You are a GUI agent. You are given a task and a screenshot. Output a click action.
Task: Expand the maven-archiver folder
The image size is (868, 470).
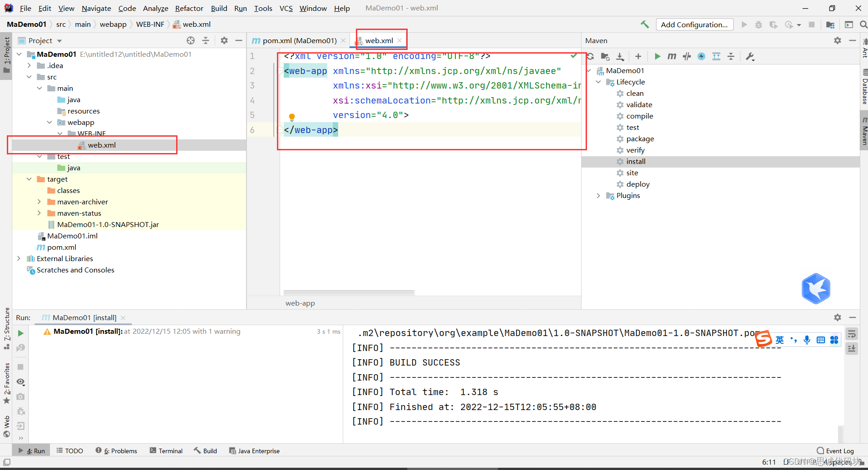coord(39,202)
